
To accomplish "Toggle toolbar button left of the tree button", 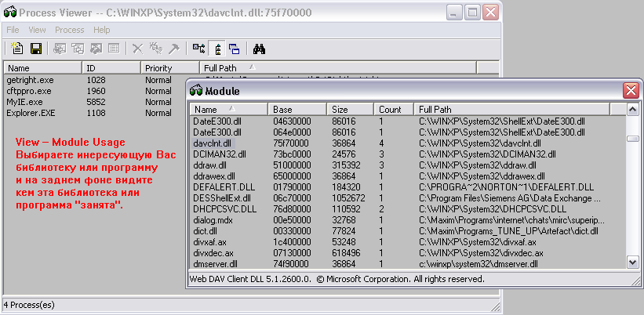I will (199, 49).
